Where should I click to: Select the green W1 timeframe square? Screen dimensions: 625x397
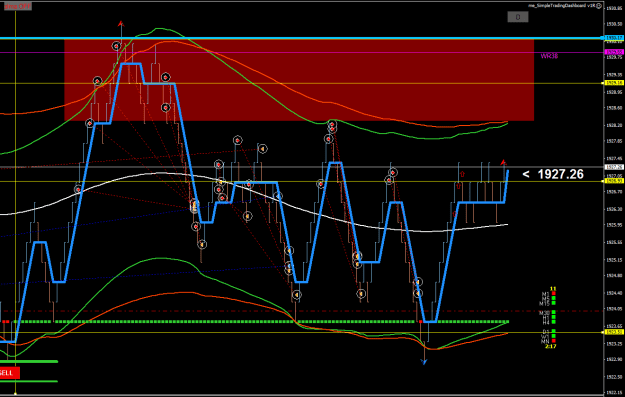click(x=554, y=336)
